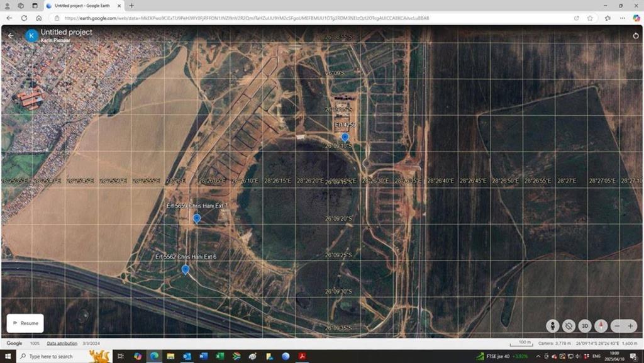Open the Data attribution link
The image size is (644, 363).
click(x=62, y=343)
